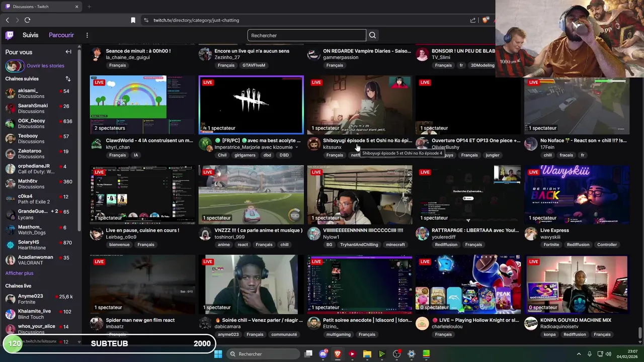Reload the page with the refresh icon

click(x=27, y=20)
